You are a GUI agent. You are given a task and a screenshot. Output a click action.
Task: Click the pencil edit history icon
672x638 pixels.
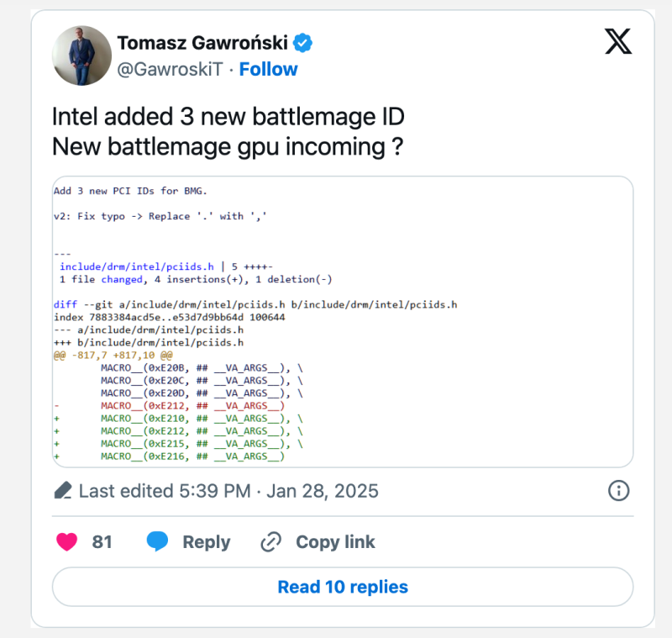point(62,491)
